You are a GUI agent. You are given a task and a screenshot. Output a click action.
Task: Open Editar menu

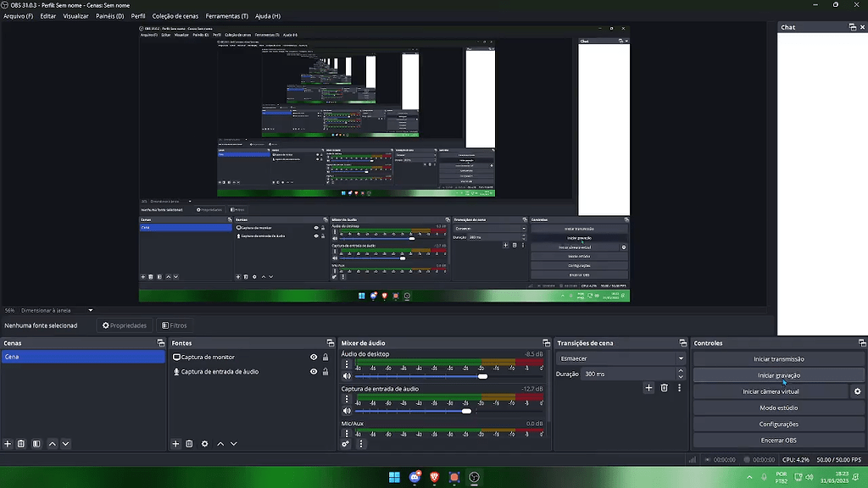[48, 16]
